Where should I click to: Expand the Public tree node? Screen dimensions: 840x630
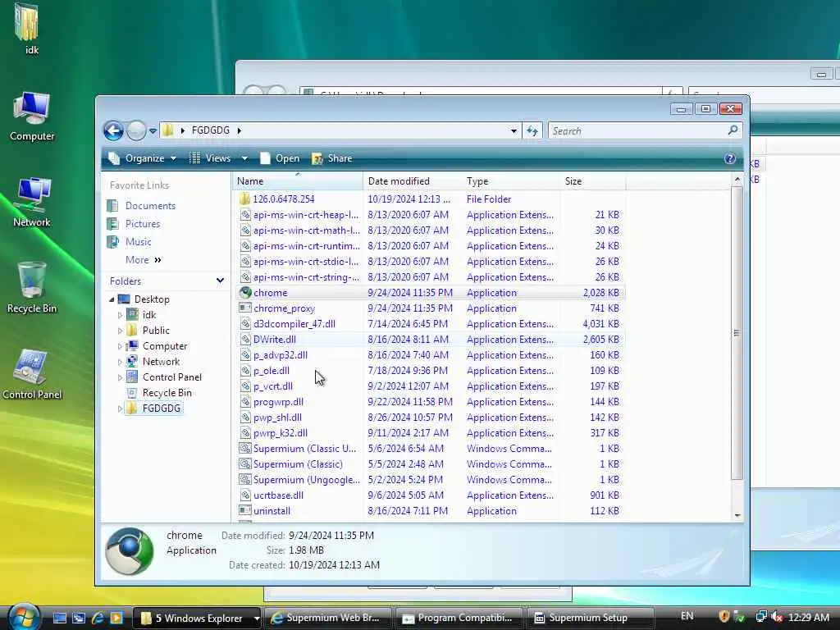click(x=120, y=331)
